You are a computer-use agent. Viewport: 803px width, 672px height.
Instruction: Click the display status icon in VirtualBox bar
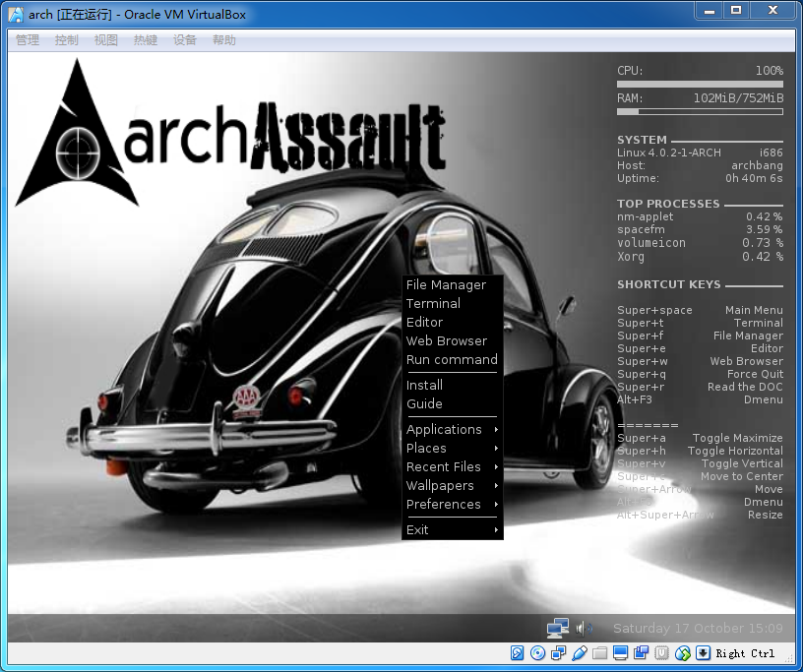coord(620,653)
